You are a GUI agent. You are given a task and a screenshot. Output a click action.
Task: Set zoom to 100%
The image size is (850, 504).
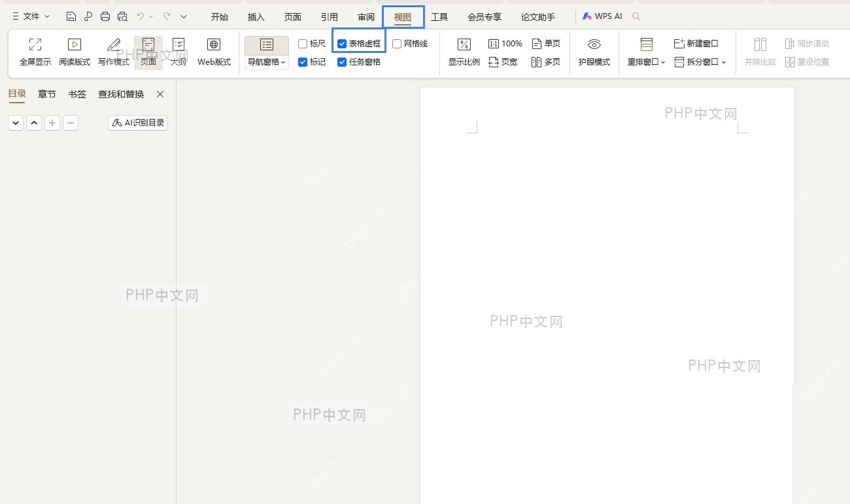click(505, 44)
